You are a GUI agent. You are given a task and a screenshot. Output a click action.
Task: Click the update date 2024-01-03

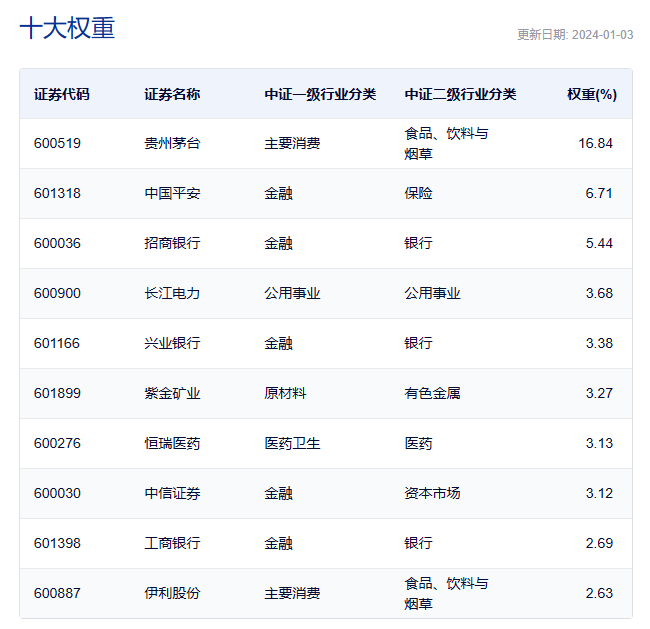point(602,35)
